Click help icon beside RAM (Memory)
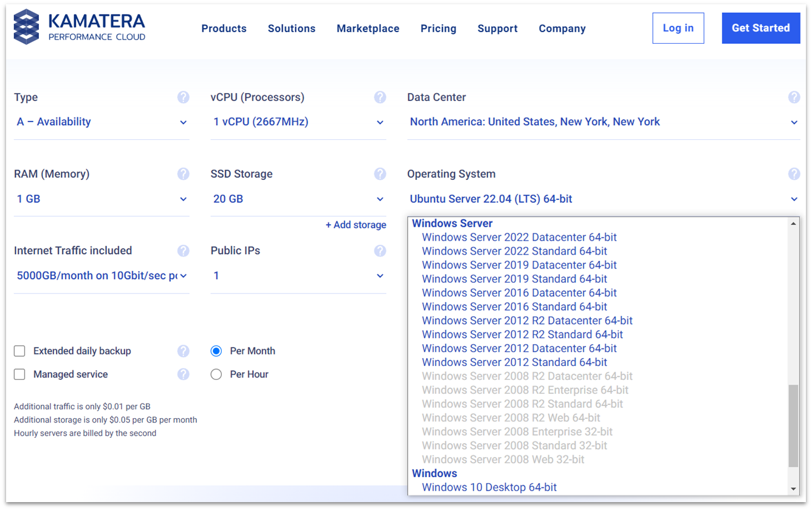812x510 pixels. pos(183,174)
